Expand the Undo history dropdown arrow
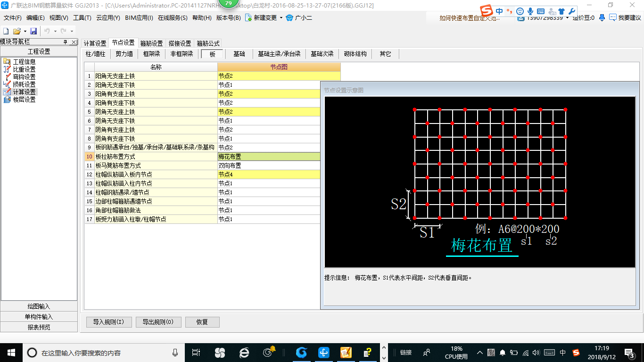 (55, 31)
